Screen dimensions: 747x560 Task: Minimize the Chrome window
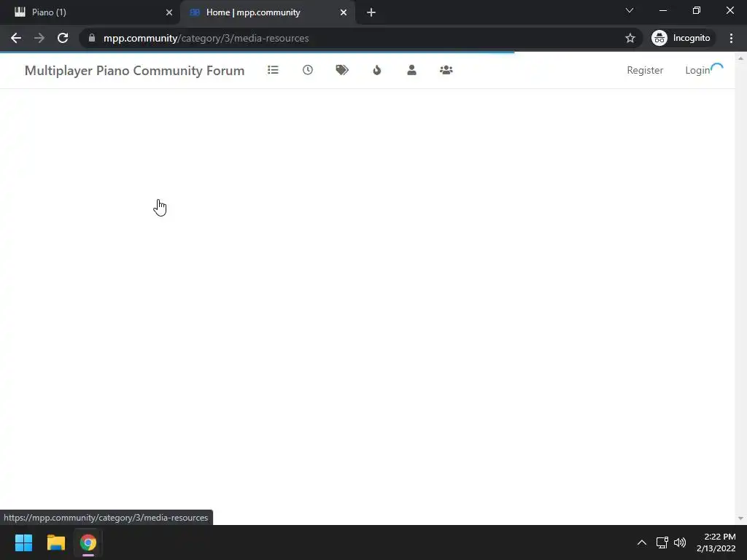[x=662, y=10]
